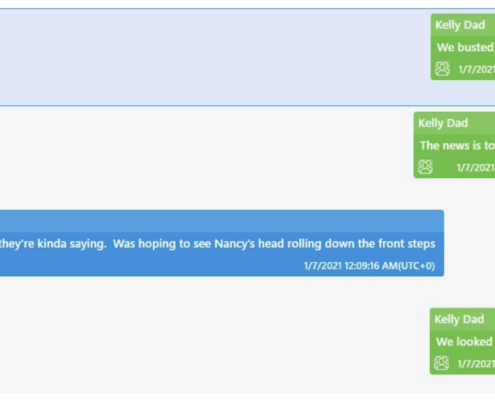The image size is (495, 400).
Task: Open the "We looked" message text
Action: click(464, 342)
